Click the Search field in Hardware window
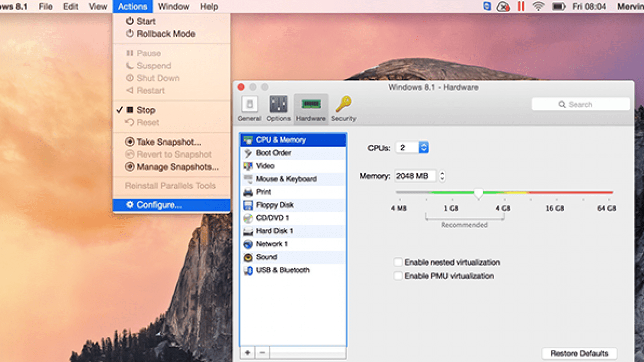 coord(581,105)
